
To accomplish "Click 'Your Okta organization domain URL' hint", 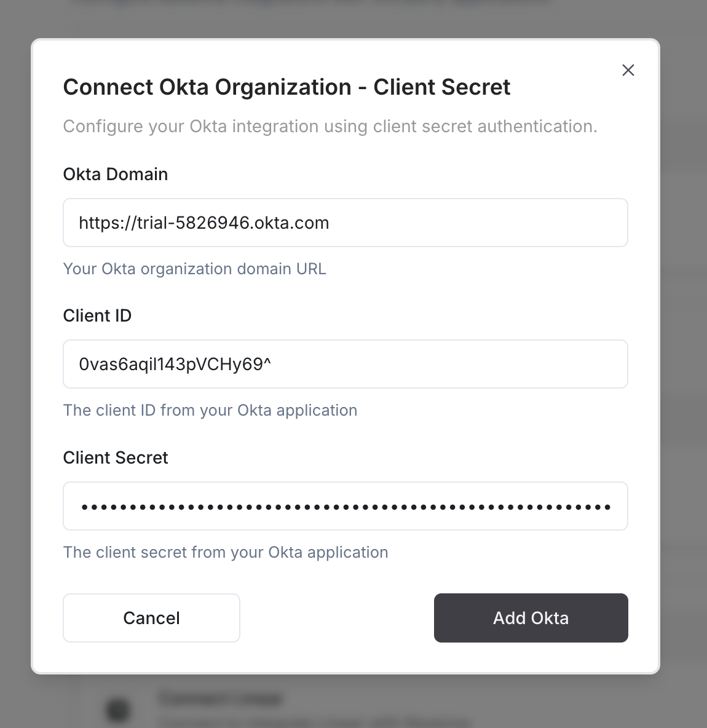I will pyautogui.click(x=194, y=269).
